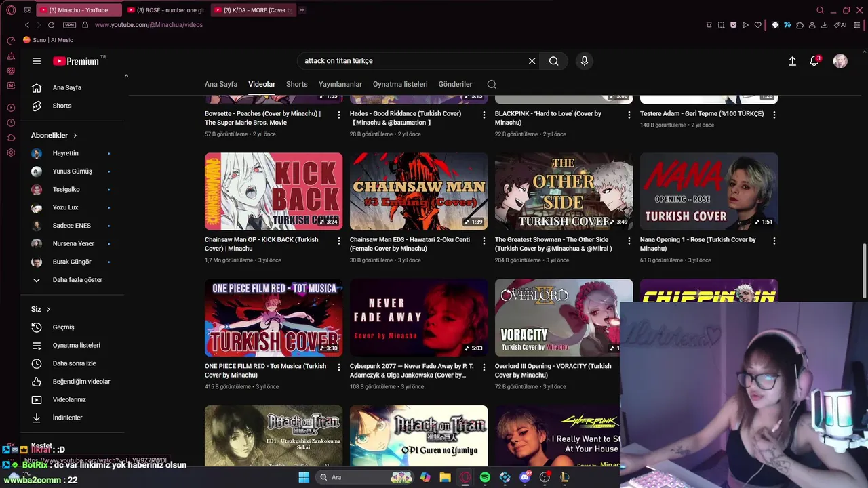Open options menu for KICK BACK video
This screenshot has height=488, width=868.
[339, 241]
